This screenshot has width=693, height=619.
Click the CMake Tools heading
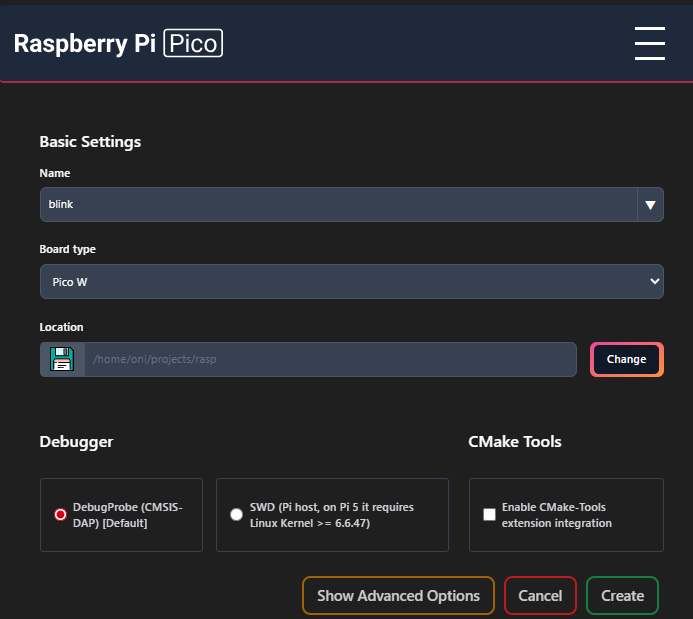(515, 442)
